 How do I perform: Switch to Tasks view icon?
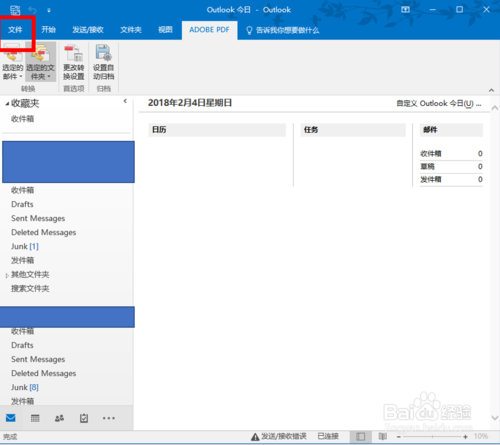84,418
